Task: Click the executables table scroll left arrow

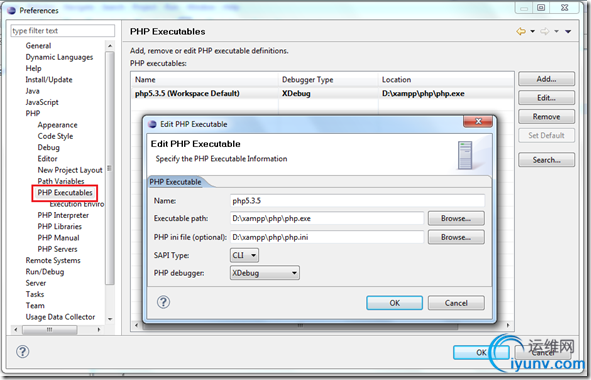Action: click(x=136, y=325)
